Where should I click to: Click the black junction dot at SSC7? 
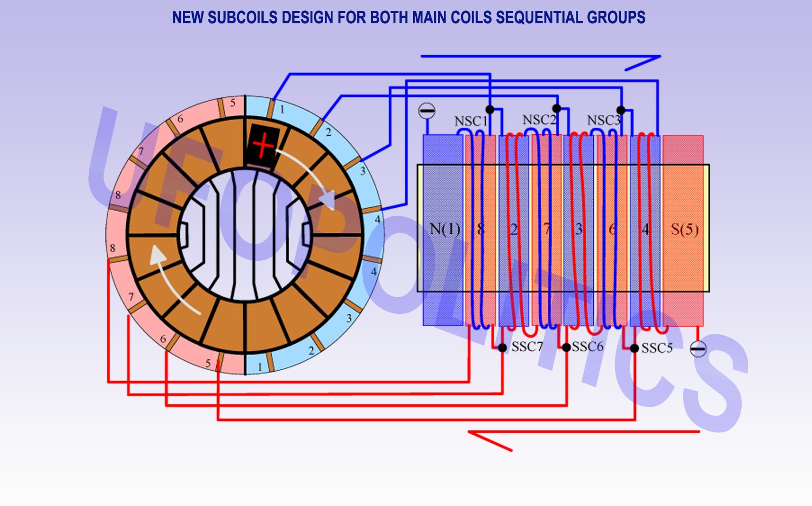[x=502, y=347]
